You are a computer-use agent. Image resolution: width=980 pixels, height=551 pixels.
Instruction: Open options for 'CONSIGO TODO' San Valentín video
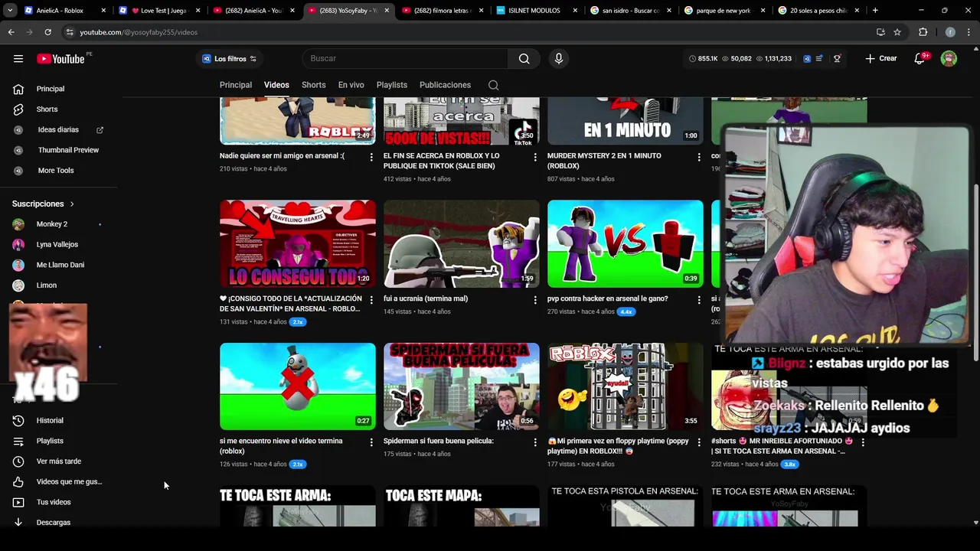tap(371, 299)
